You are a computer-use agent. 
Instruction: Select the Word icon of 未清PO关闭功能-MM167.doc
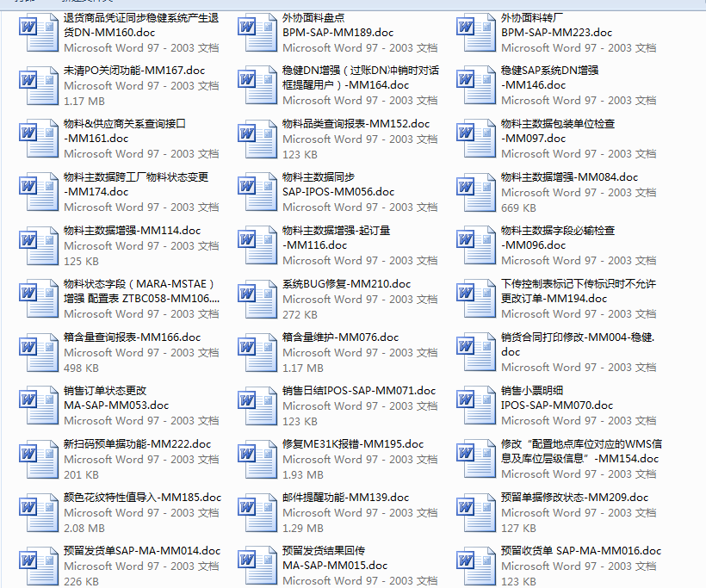click(x=38, y=85)
